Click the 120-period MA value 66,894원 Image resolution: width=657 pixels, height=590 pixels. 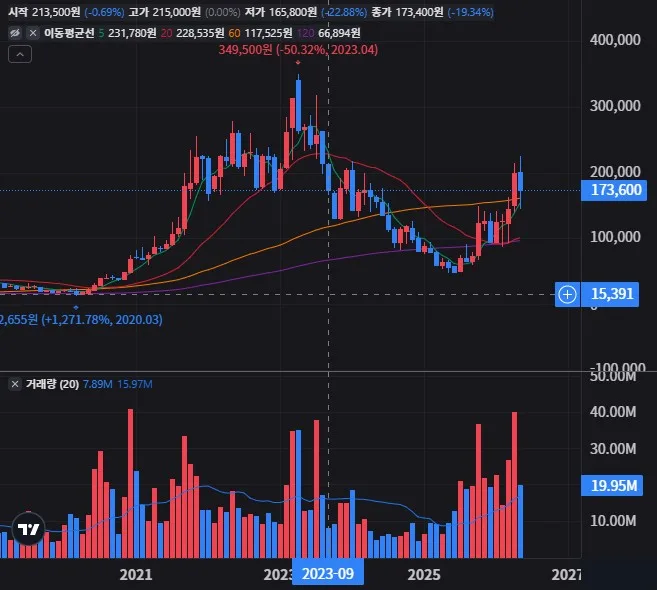[x=339, y=33]
